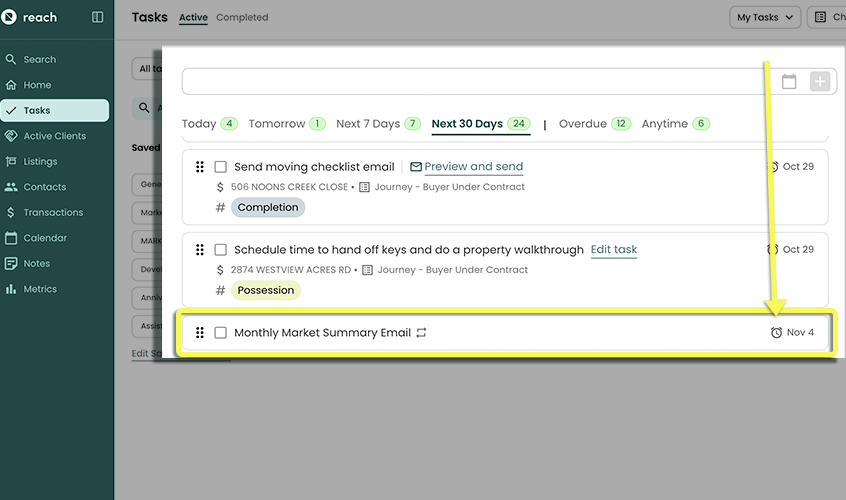Image resolution: width=846 pixels, height=500 pixels.
Task: Open Transactions in the sidebar
Action: (53, 212)
